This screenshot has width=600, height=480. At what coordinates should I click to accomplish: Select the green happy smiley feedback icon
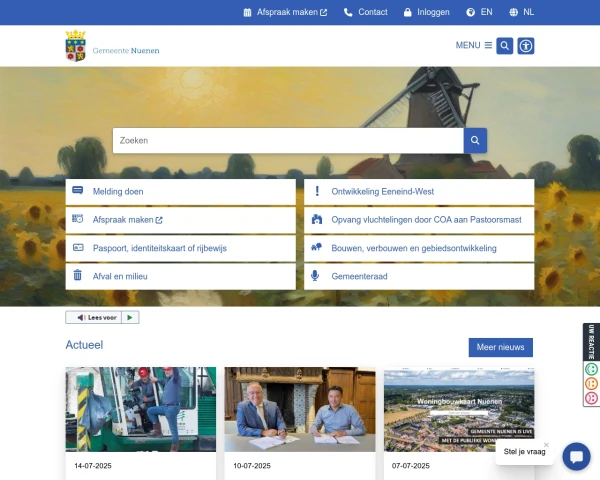(x=591, y=369)
